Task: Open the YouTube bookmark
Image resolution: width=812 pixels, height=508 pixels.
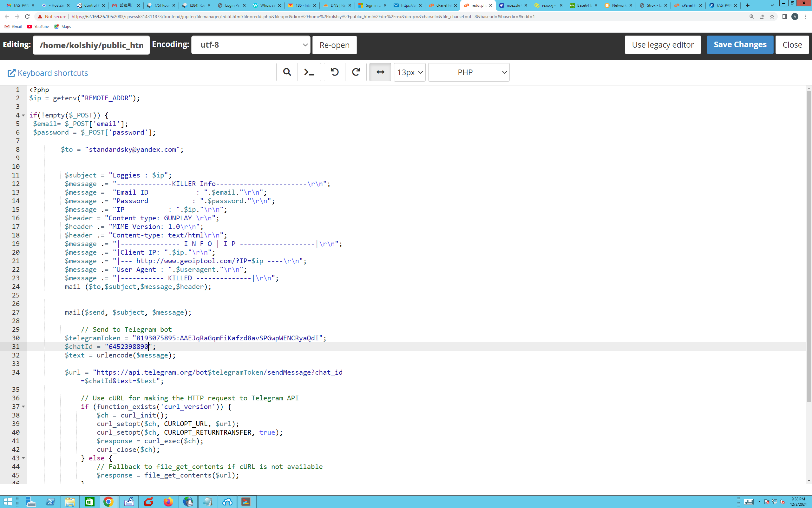Action: point(38,27)
